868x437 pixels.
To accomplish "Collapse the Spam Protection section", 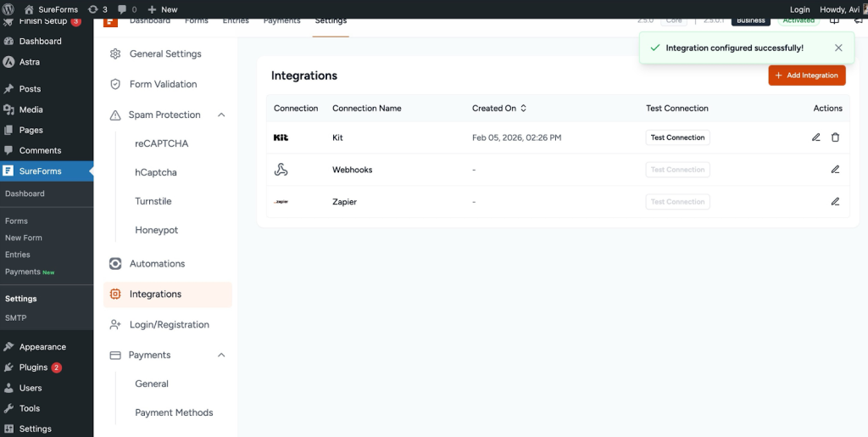I will [x=221, y=115].
